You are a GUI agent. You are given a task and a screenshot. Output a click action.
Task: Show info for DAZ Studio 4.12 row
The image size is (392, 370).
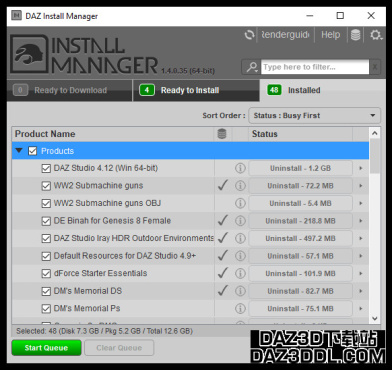tap(240, 168)
